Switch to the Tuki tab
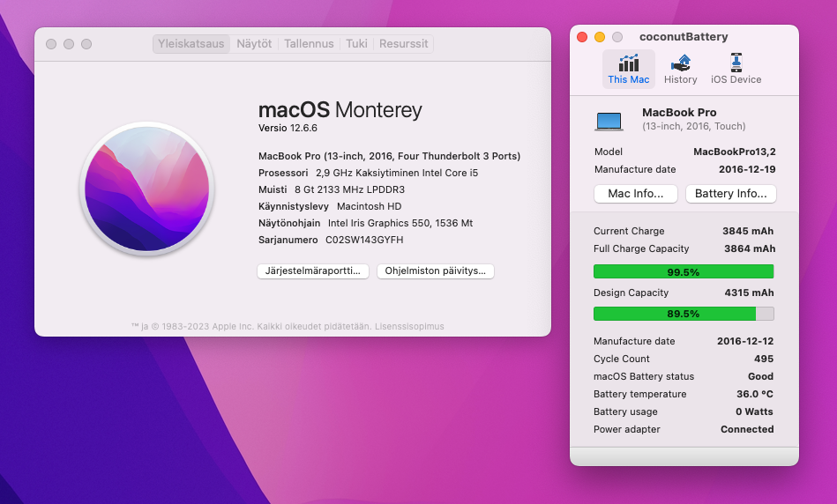The image size is (837, 504). tap(356, 44)
